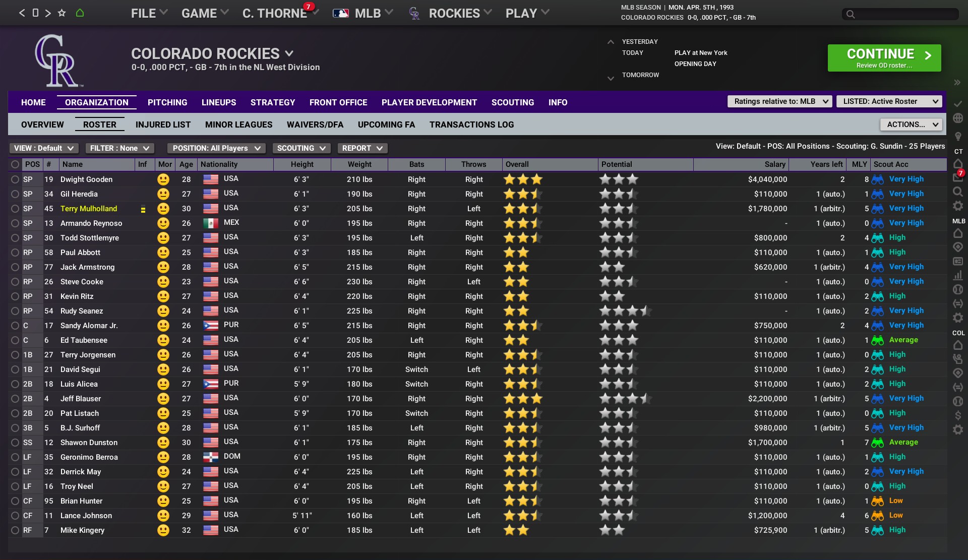Expand the Colorado Rockies team title chevron
The image size is (968, 560).
click(x=289, y=53)
